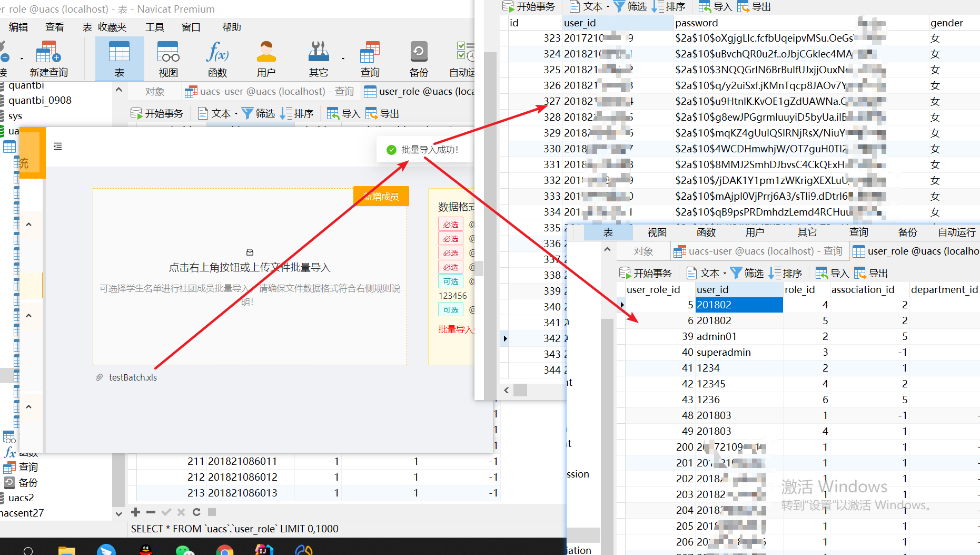The width and height of the screenshot is (980, 555).
Task: Open the dropdown arrow beside 其它 in main toolbar
Action: (x=343, y=59)
